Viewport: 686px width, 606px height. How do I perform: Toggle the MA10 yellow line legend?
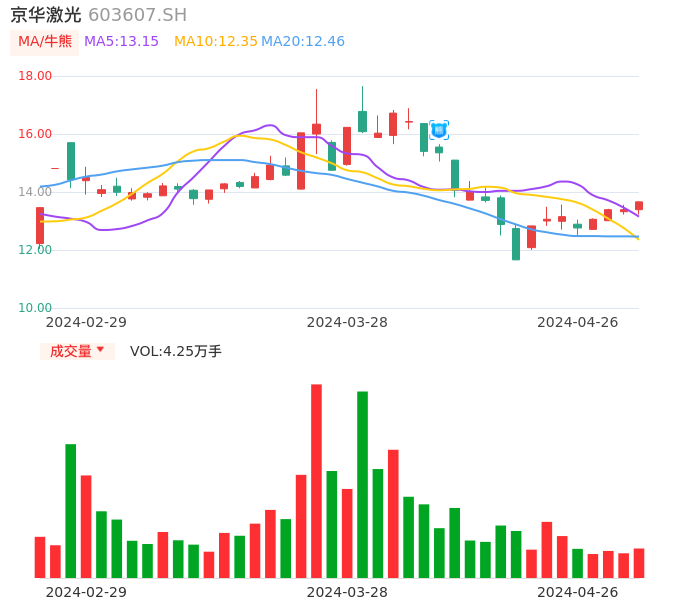point(215,42)
